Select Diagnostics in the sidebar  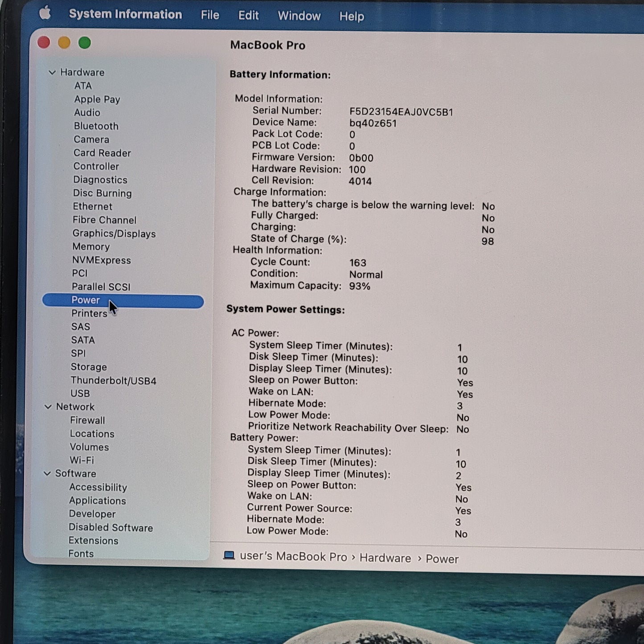100,180
